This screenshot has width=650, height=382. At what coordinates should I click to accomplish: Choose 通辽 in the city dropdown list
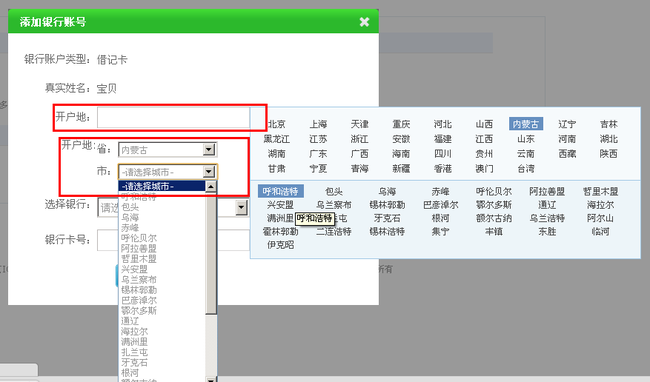[x=130, y=321]
